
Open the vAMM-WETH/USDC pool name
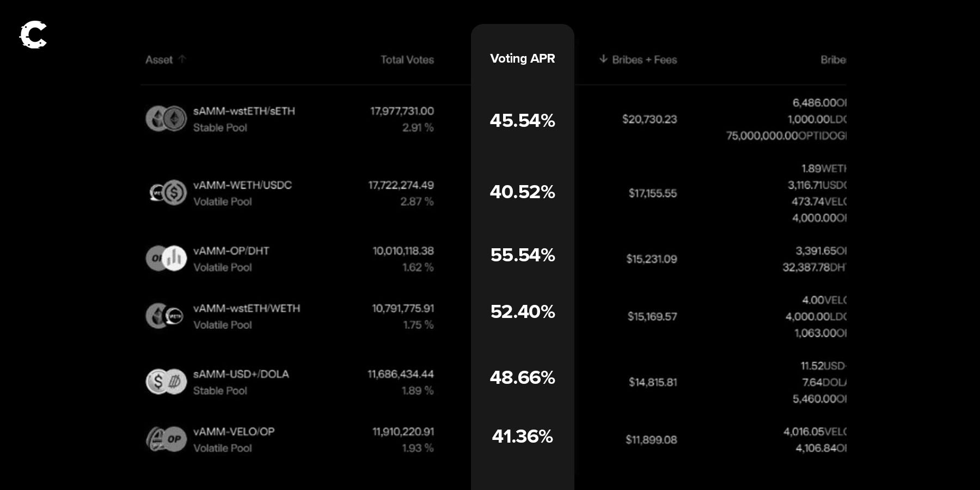242,185
